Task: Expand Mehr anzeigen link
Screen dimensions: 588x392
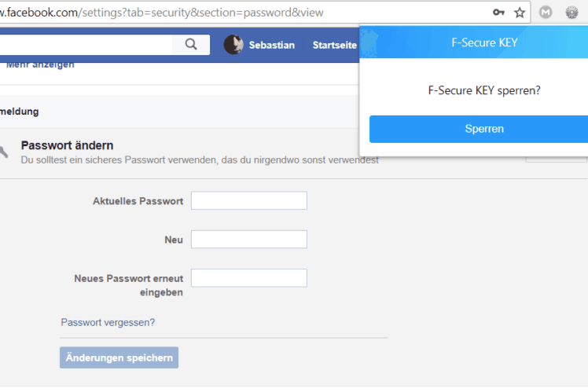Action: click(40, 64)
